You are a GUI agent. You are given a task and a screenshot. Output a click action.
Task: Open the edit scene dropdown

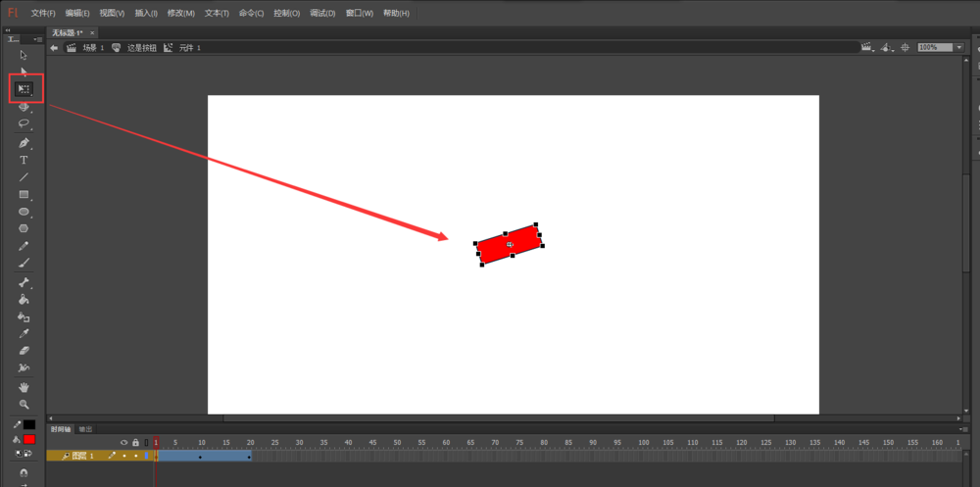[x=867, y=47]
